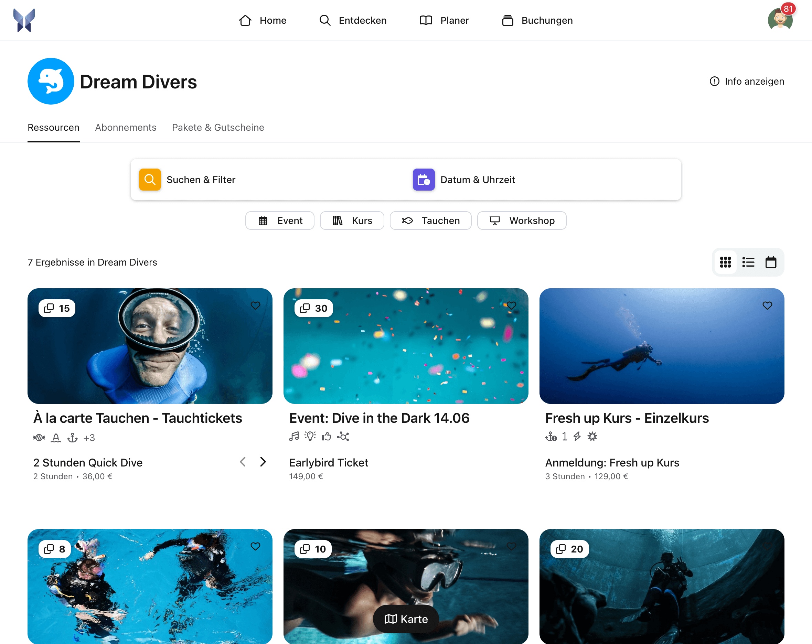Screen dimensions: 812x644
Task: Expand the +3 more attributes
Action: [x=89, y=438]
